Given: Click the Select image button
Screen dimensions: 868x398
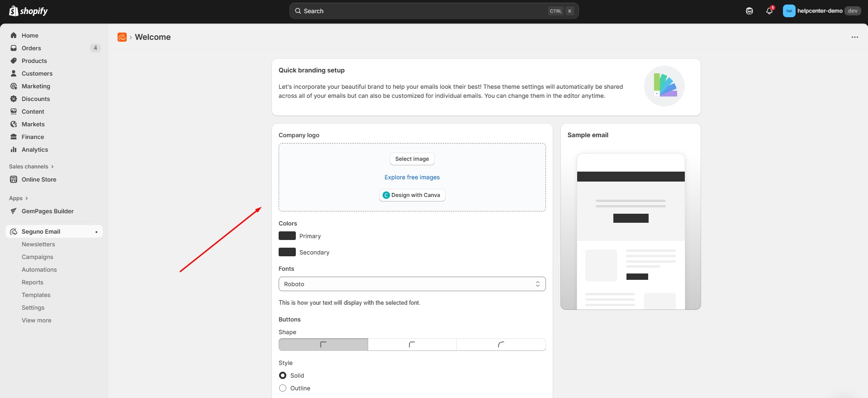Looking at the screenshot, I should [x=412, y=159].
